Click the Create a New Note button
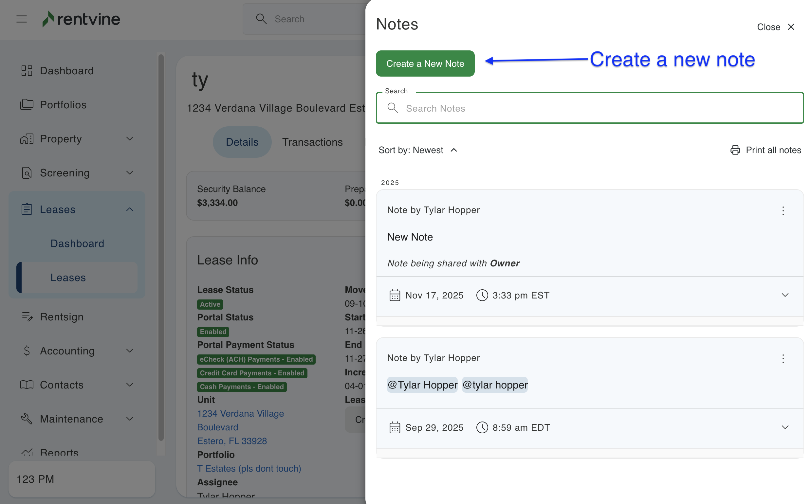This screenshot has height=504, width=812. tap(425, 63)
